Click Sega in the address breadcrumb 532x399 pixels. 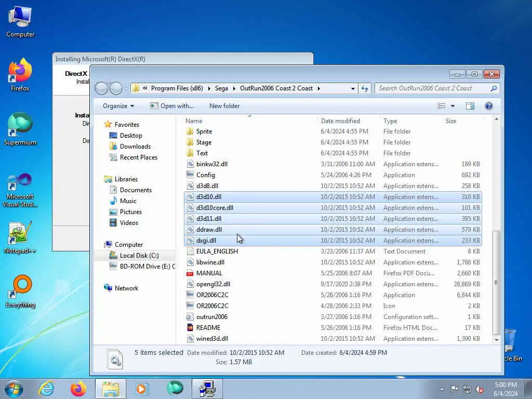point(221,88)
